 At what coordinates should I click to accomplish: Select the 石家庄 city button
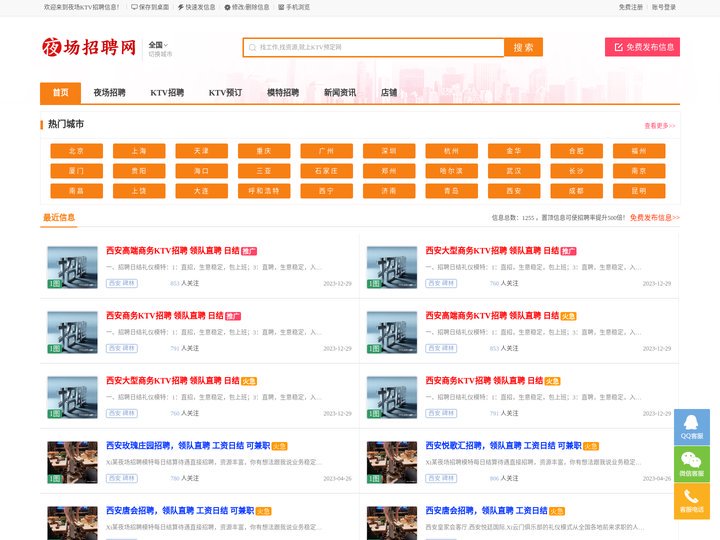point(326,171)
